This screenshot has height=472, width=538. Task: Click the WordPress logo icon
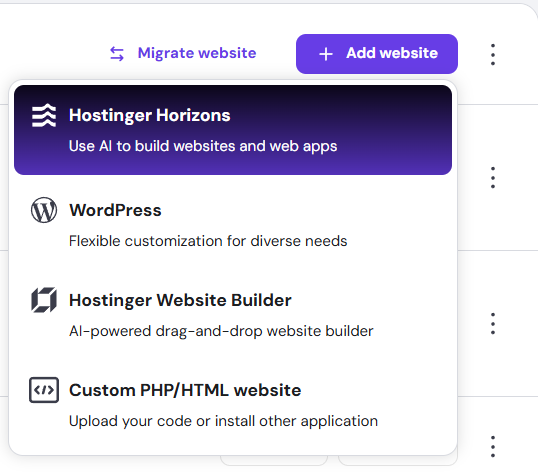tap(44, 210)
